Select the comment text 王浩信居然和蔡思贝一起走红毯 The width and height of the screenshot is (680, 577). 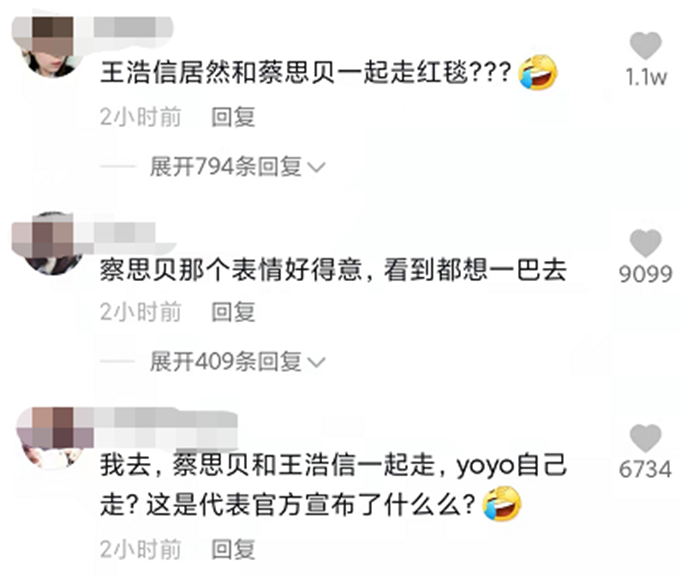coord(284,72)
